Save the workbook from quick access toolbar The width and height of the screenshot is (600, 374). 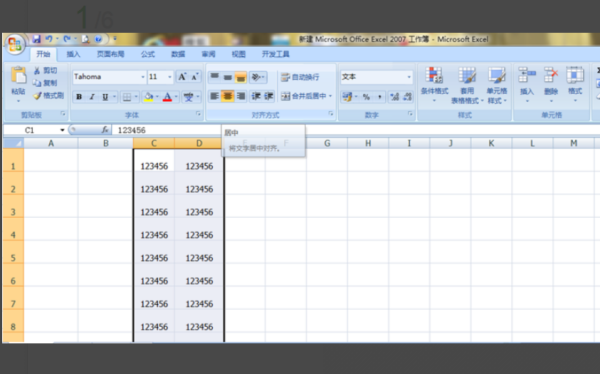pyautogui.click(x=36, y=39)
